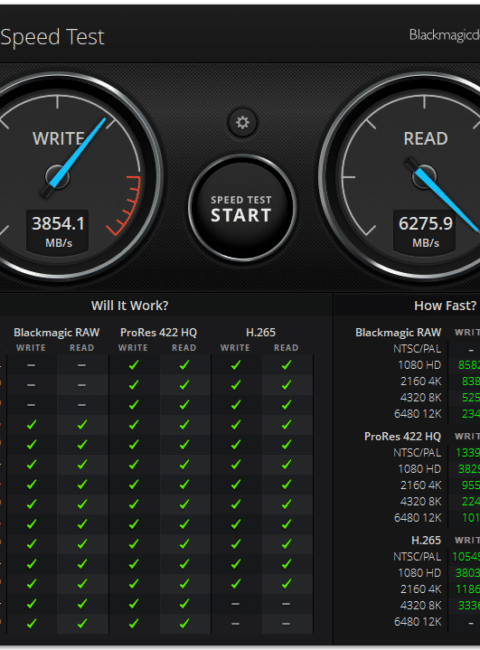Click 6480 12K under How Fast H.265
Screen dimensions: 480x650
point(418,622)
